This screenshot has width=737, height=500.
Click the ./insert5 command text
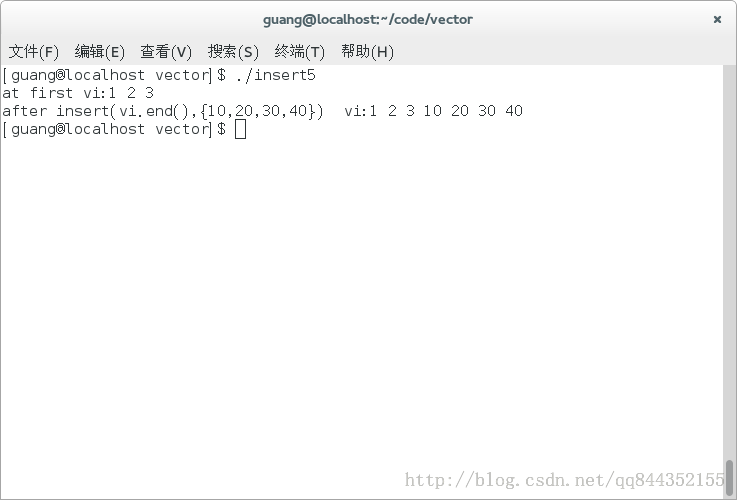[x=276, y=75]
